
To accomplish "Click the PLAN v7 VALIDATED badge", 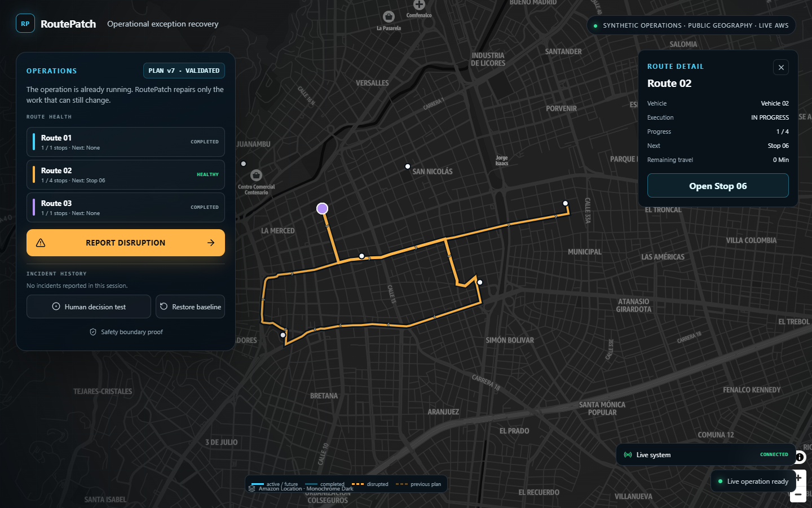I will (184, 71).
